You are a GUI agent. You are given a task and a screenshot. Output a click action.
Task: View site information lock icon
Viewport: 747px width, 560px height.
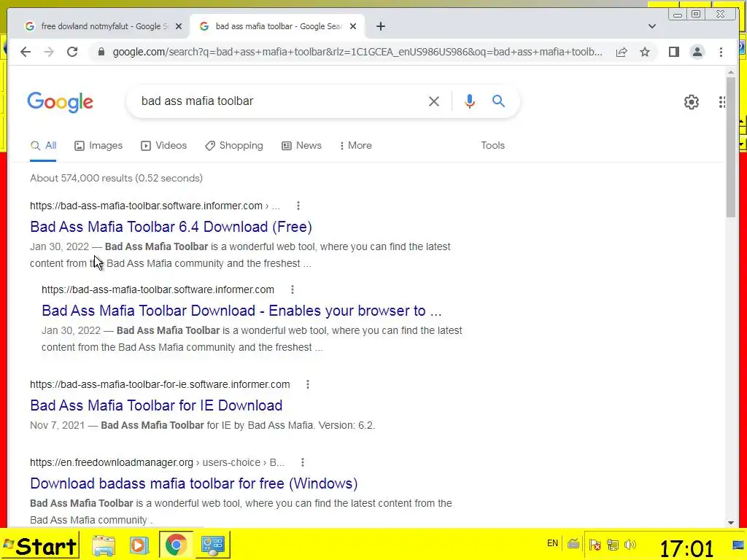pyautogui.click(x=101, y=52)
